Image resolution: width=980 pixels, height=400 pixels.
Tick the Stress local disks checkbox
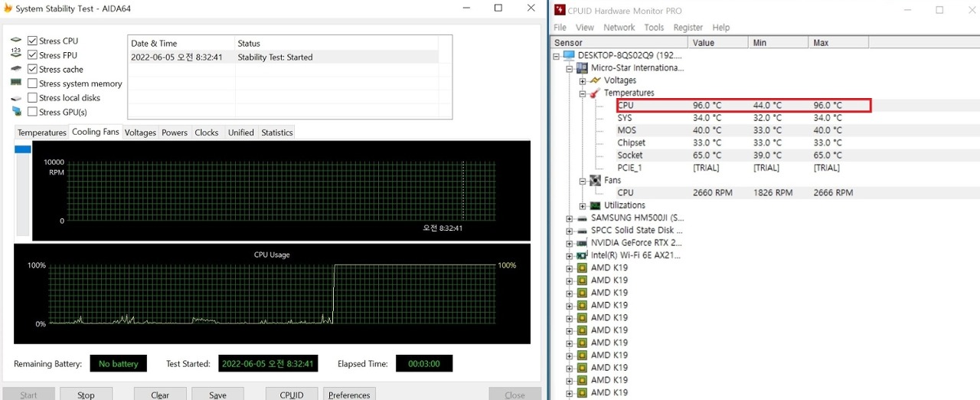click(32, 97)
